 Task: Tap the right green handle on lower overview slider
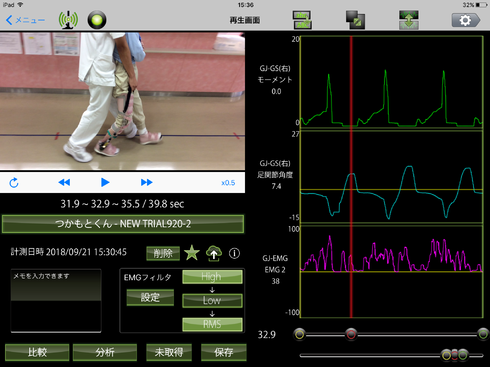click(x=463, y=355)
